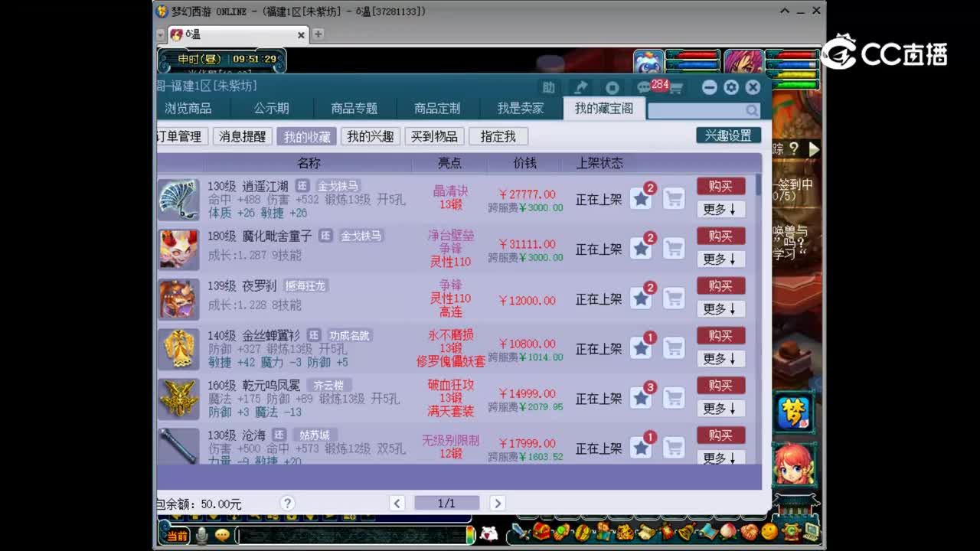The height and width of the screenshot is (551, 980).
Task: Expand 更多 options for the 沧海 row
Action: [720, 457]
